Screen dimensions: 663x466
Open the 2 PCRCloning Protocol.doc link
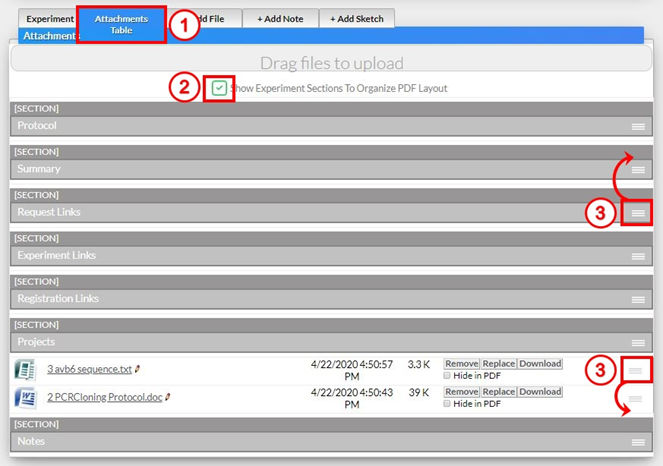pyautogui.click(x=104, y=397)
